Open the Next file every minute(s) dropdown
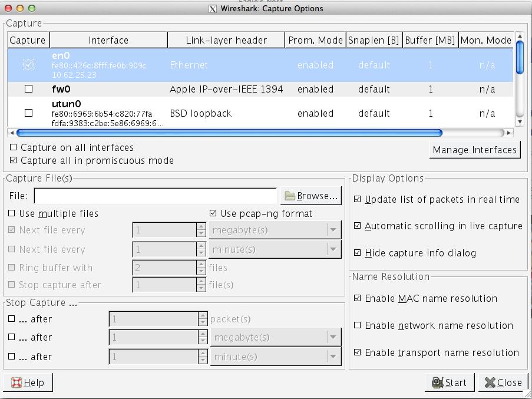Viewport: 532px width, 399px height. [x=333, y=249]
